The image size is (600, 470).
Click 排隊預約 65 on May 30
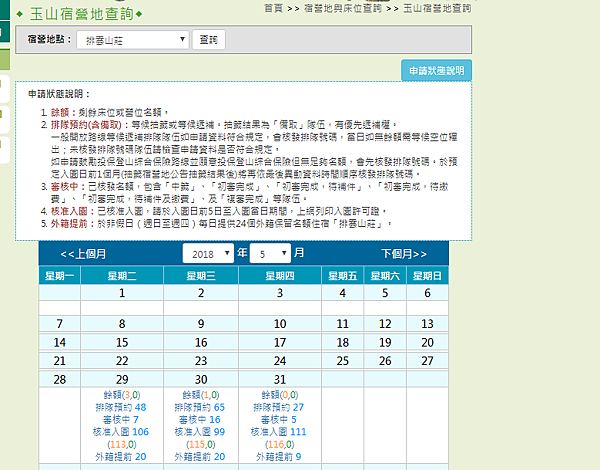point(200,407)
